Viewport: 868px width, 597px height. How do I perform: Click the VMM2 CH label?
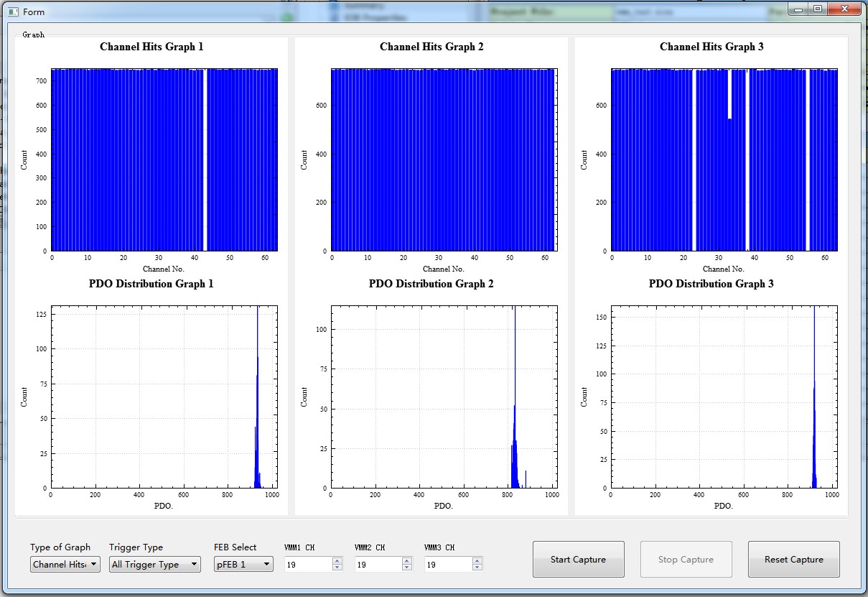pyautogui.click(x=370, y=547)
